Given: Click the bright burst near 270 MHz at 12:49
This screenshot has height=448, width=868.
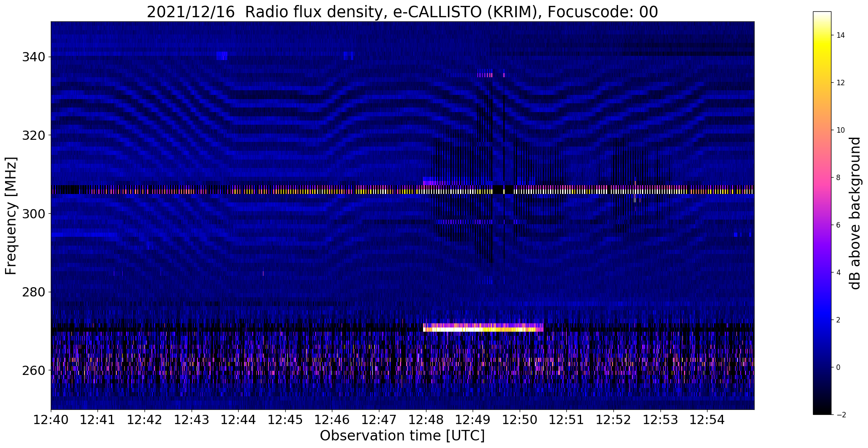Looking at the screenshot, I should pos(483,327).
